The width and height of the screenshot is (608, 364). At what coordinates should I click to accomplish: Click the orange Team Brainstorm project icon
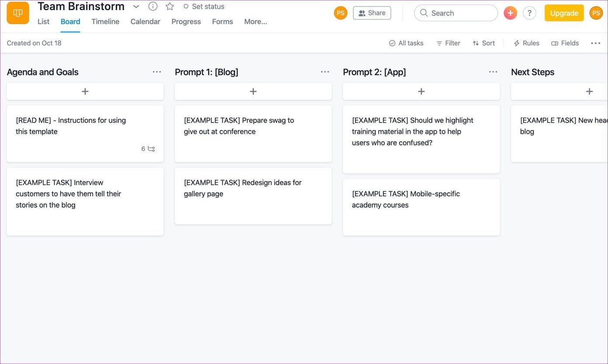[18, 13]
